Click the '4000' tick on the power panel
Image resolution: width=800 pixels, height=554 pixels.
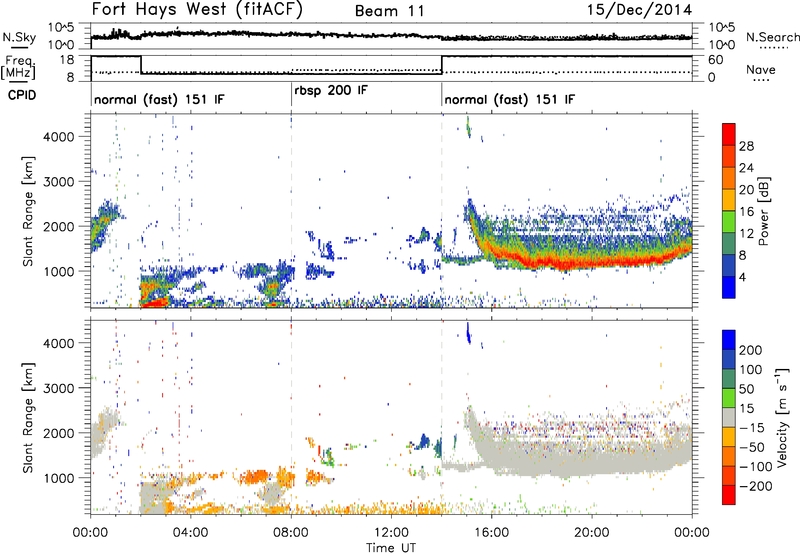59,137
